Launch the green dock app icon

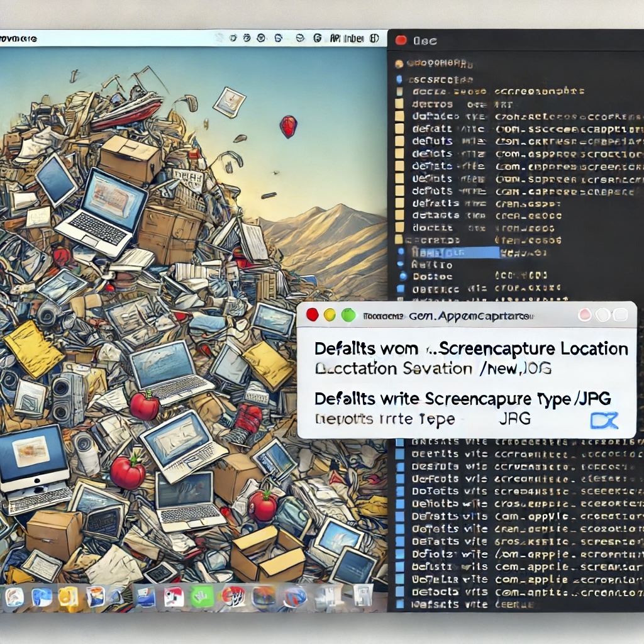tap(202, 596)
